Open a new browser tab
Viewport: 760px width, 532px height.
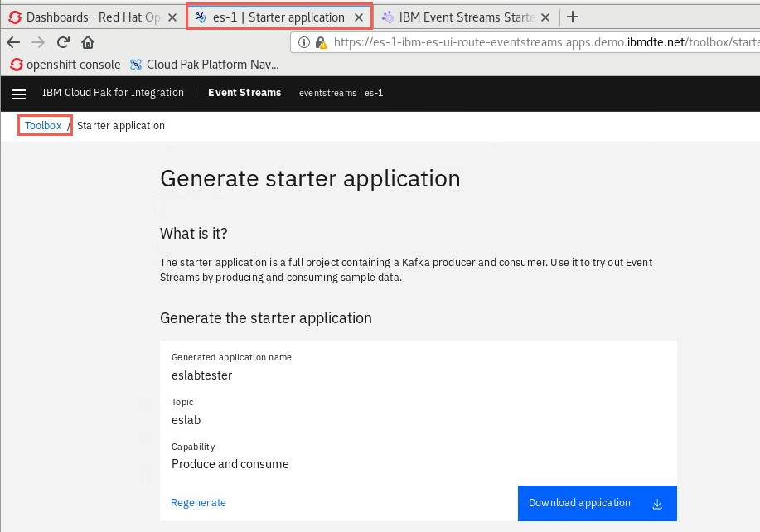[x=573, y=17]
